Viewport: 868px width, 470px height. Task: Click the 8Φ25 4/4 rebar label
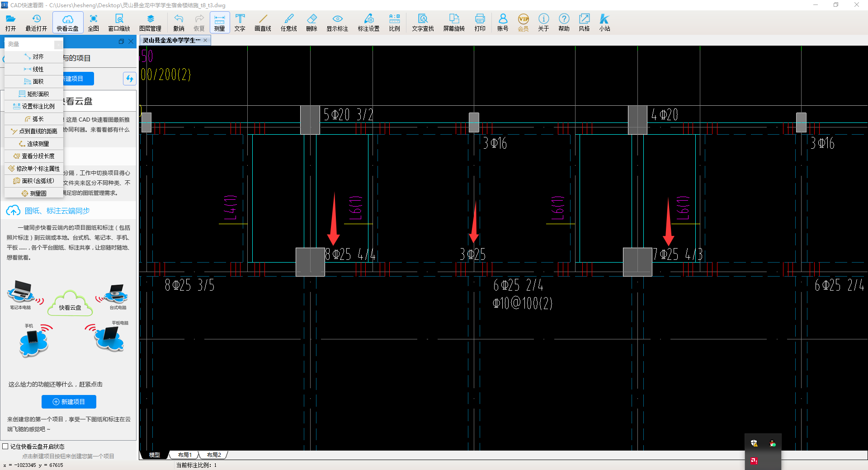[x=350, y=254]
